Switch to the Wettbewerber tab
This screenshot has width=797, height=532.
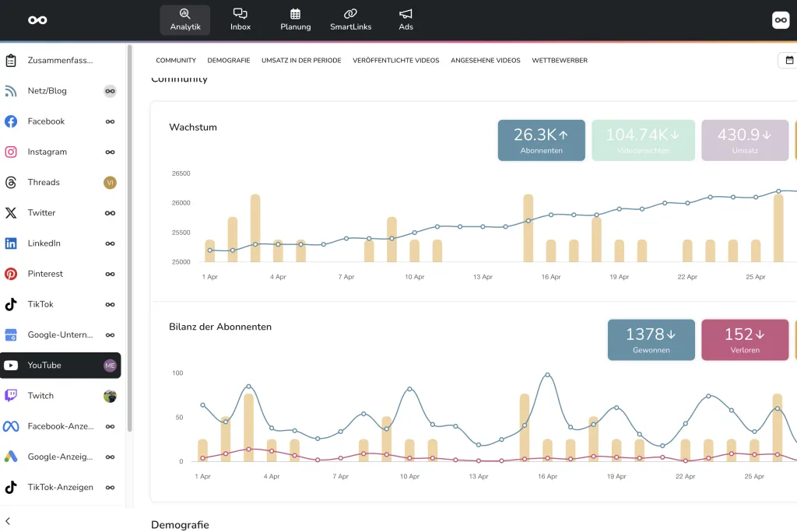(560, 61)
